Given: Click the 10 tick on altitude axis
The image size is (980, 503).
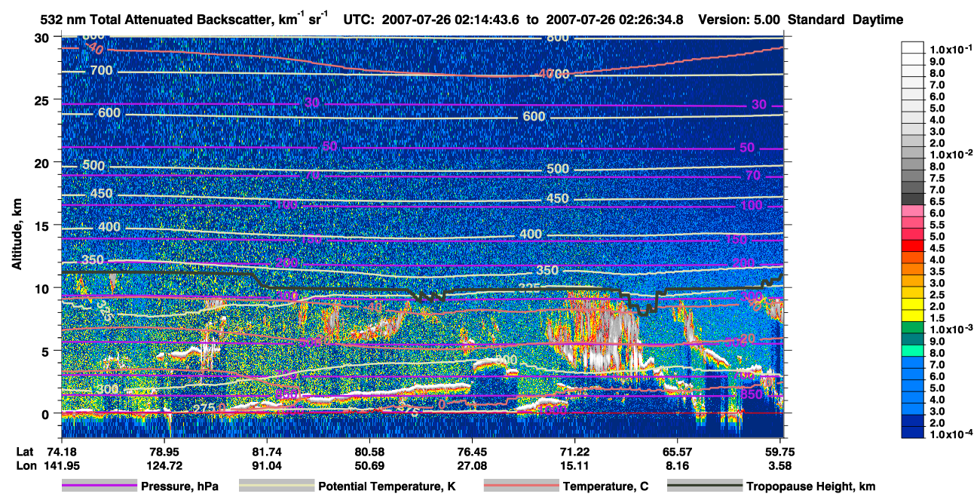Looking at the screenshot, I should (x=43, y=288).
